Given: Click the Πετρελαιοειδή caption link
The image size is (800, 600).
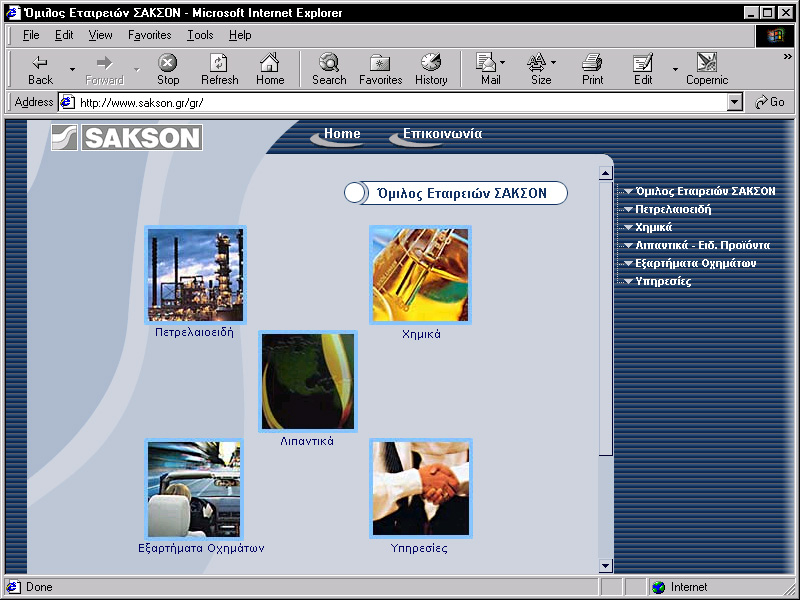Looking at the screenshot, I should pos(194,332).
